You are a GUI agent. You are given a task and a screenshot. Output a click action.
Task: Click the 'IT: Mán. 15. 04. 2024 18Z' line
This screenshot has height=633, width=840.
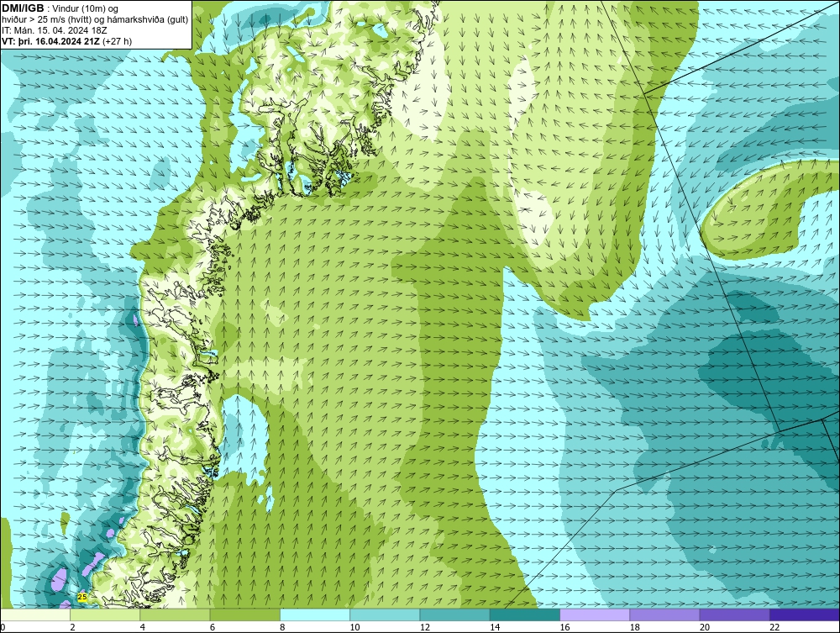54,30
